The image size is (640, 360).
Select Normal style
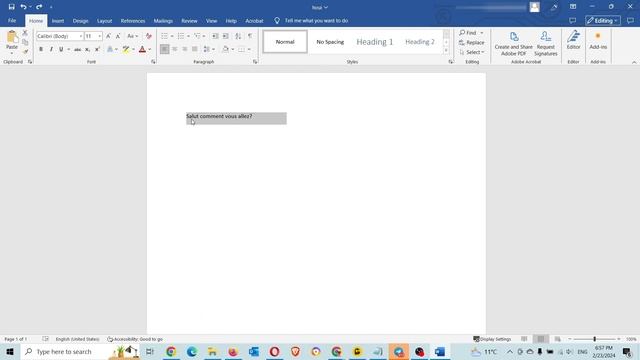[x=285, y=42]
